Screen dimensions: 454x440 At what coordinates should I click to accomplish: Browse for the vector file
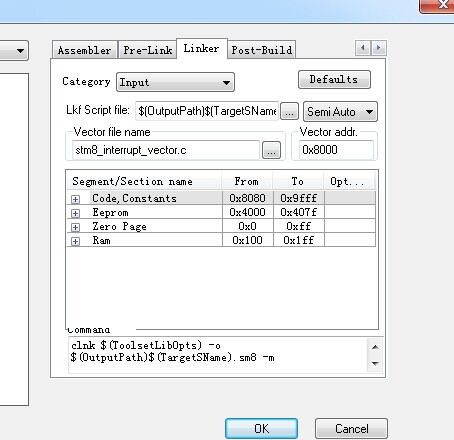271,150
